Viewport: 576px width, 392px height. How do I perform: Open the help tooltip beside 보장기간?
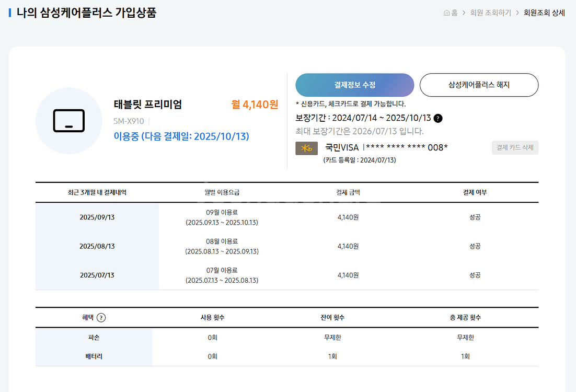pos(438,118)
